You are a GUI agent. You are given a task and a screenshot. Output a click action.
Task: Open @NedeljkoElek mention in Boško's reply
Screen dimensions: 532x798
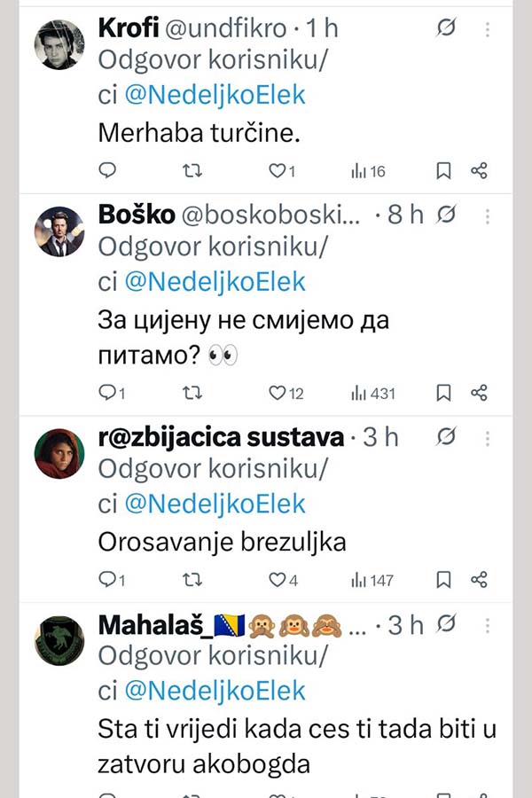(x=213, y=282)
